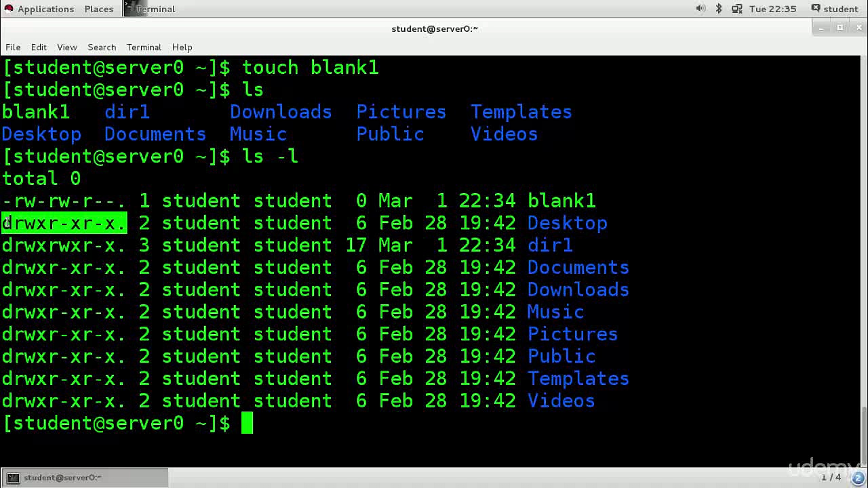This screenshot has width=868, height=488.
Task: Click the 'touch blank1' command text
Action: tap(311, 68)
